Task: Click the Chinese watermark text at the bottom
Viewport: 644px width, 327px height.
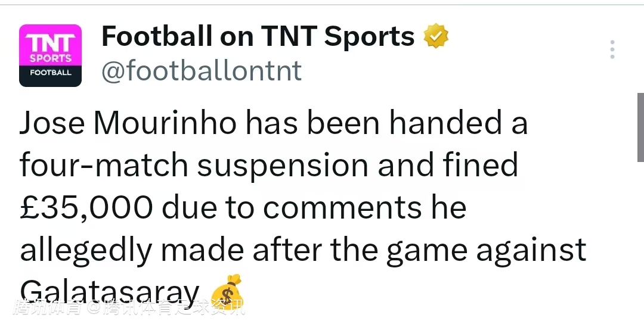Action: tap(128, 308)
